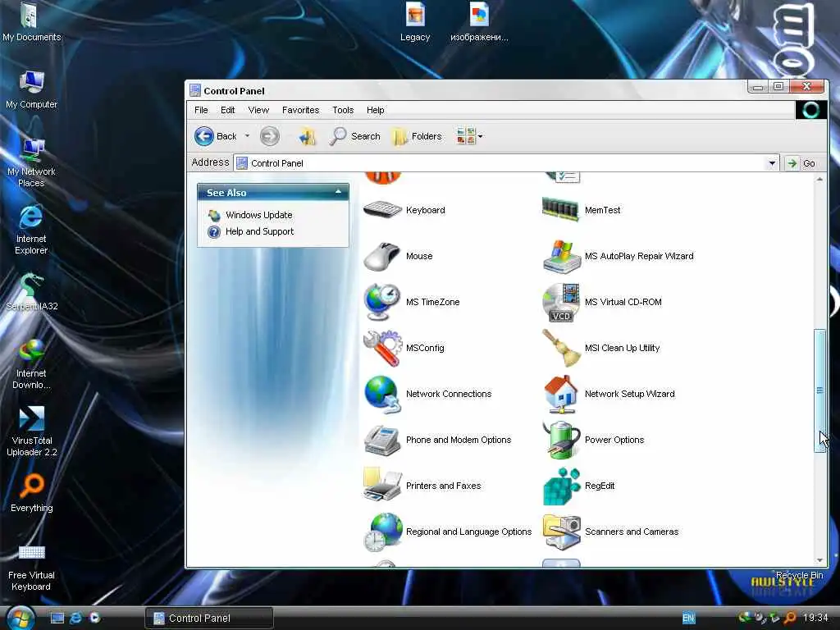
Task: Click the taskbar clock showing 19:34
Action: point(815,618)
